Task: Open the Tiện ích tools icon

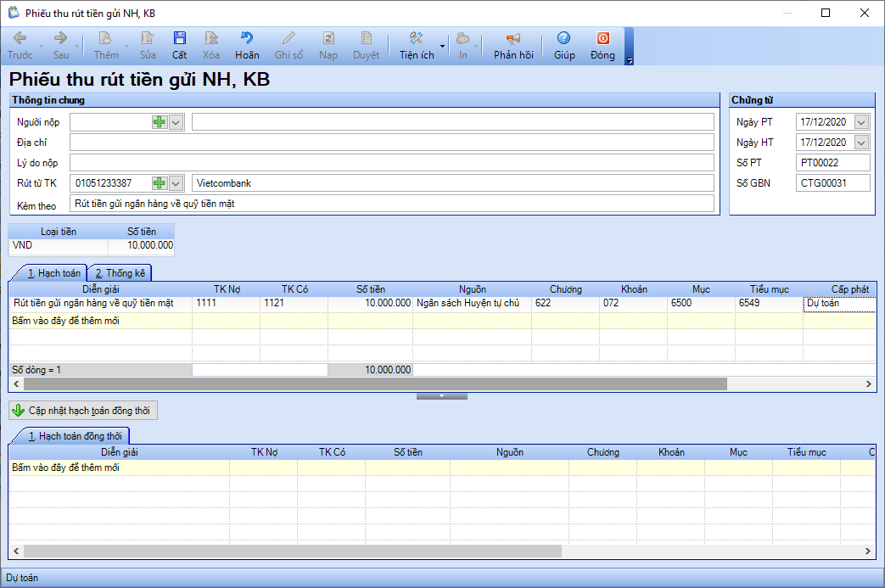Action: pyautogui.click(x=417, y=38)
